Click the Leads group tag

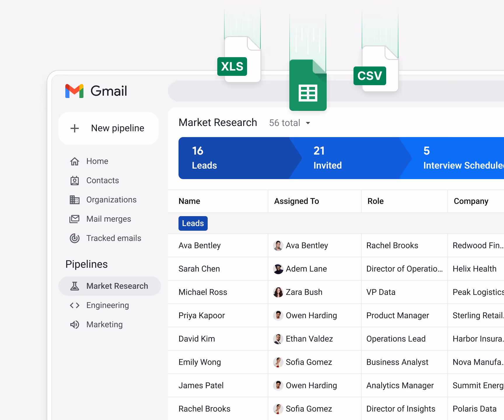pyautogui.click(x=193, y=223)
